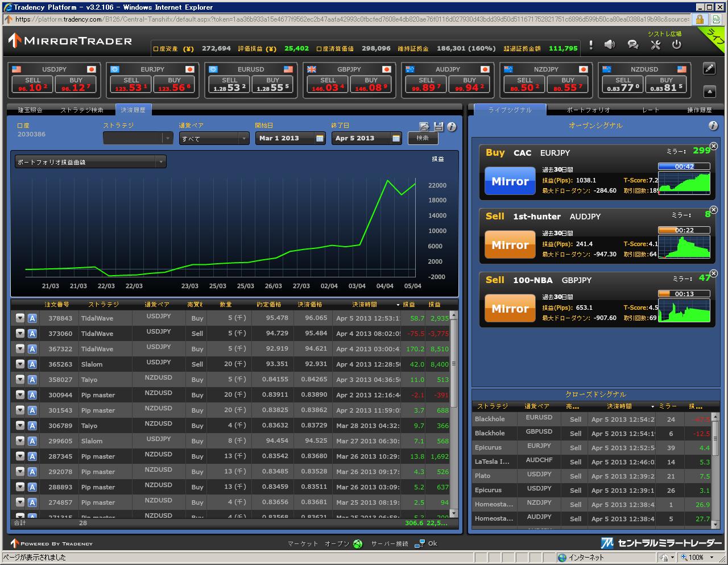Click the USDJPY BUY rate button
The width and height of the screenshot is (728, 565).
pos(76,85)
